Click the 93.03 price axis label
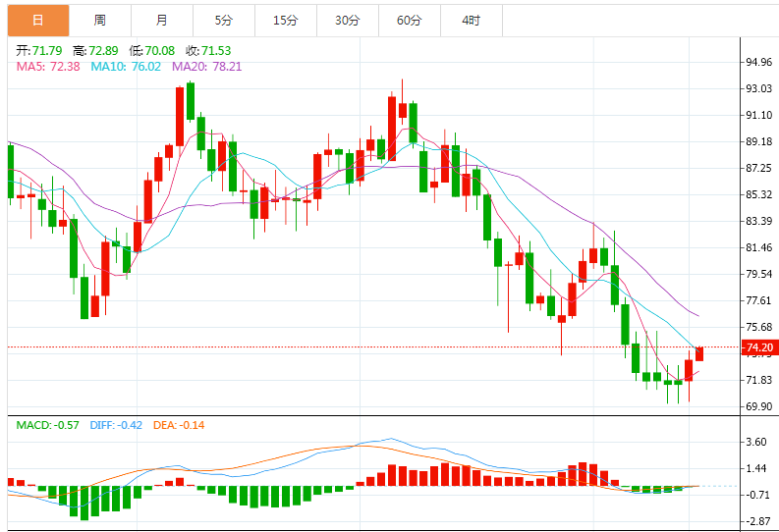This screenshot has height=532, width=779. point(759,88)
